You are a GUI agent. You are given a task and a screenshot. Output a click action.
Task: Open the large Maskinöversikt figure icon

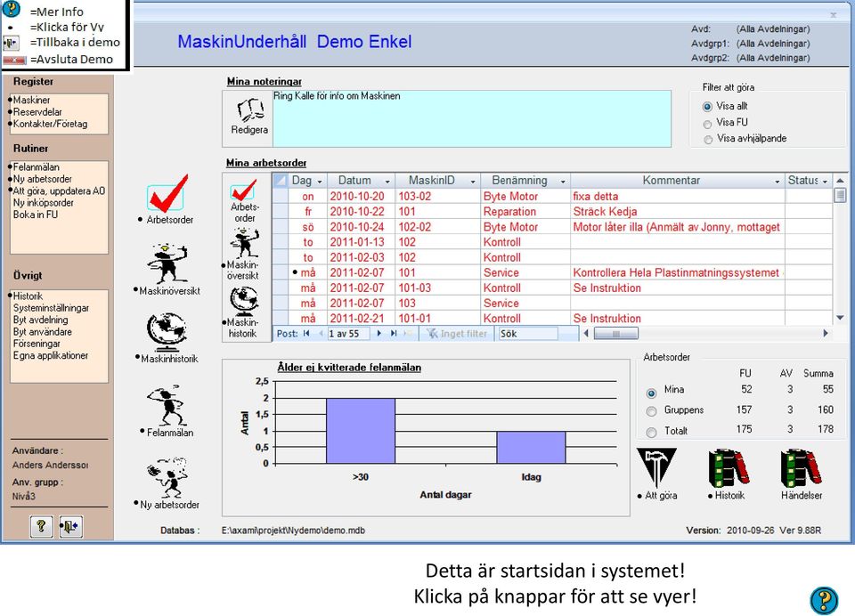pos(167,263)
